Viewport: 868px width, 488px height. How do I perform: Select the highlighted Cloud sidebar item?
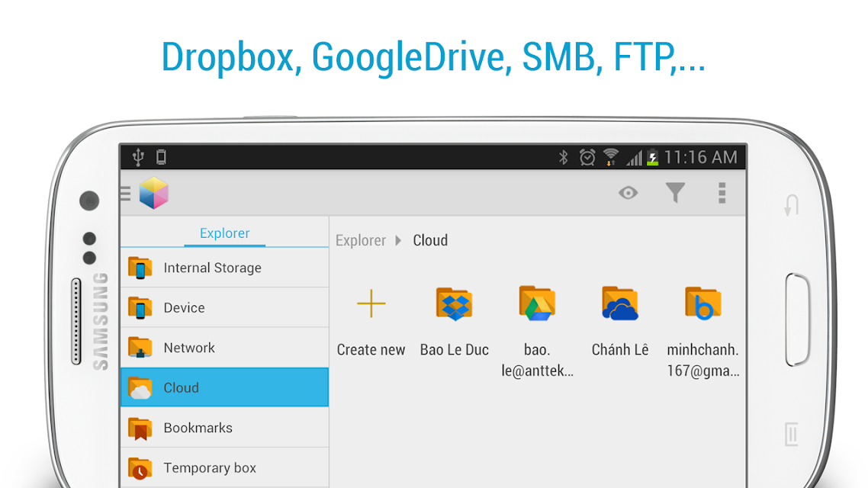point(225,387)
